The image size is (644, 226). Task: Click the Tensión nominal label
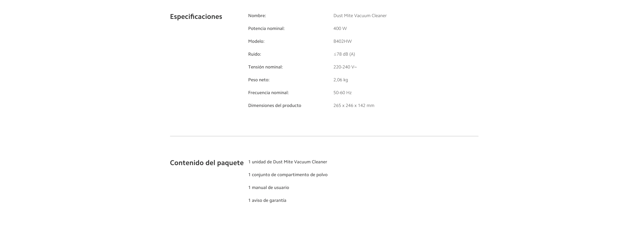[x=265, y=67]
